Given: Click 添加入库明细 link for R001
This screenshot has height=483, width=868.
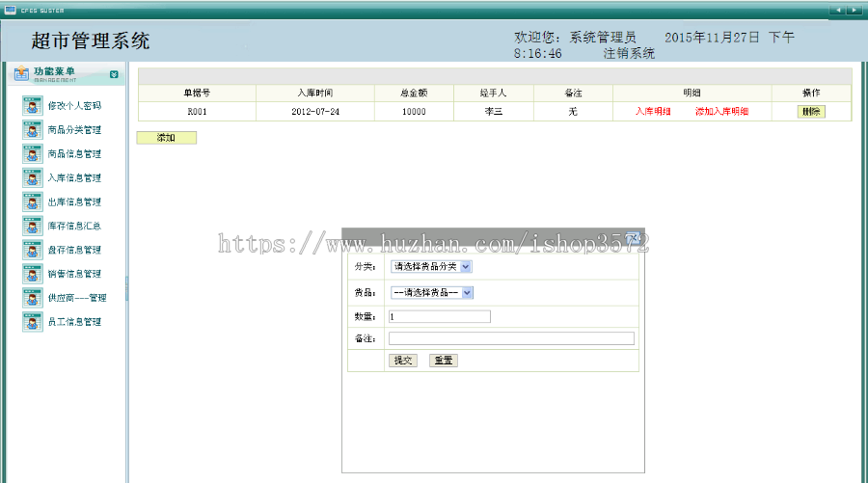Looking at the screenshot, I should click(x=721, y=111).
